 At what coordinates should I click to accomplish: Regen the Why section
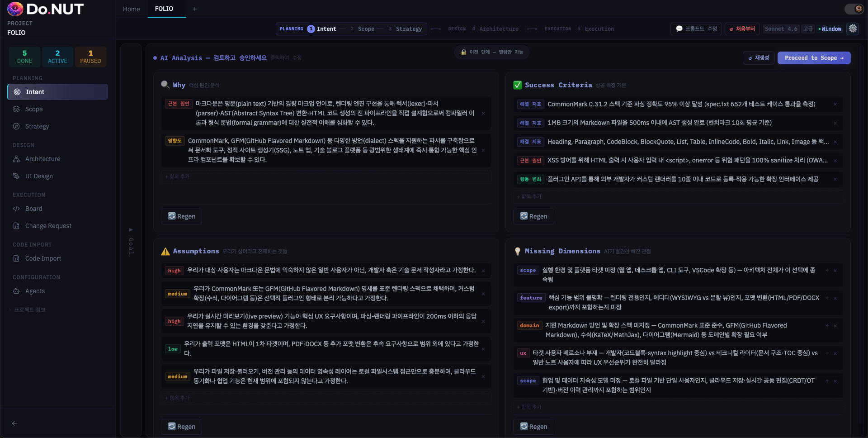tap(181, 216)
